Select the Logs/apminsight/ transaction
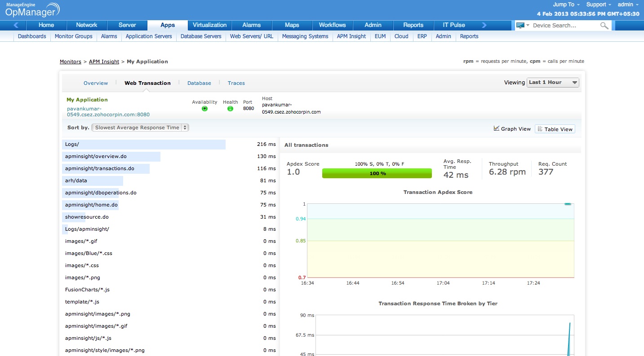Image resolution: width=644 pixels, height=356 pixels. click(170, 229)
